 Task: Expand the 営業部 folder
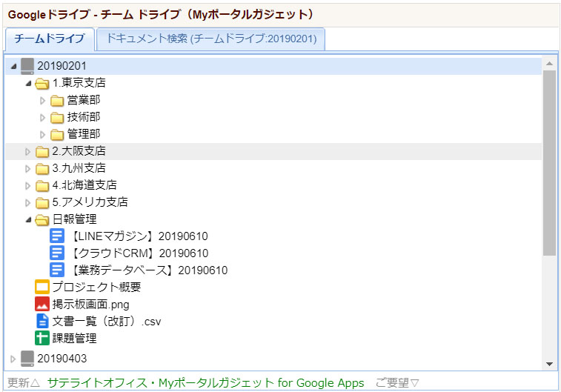point(42,101)
